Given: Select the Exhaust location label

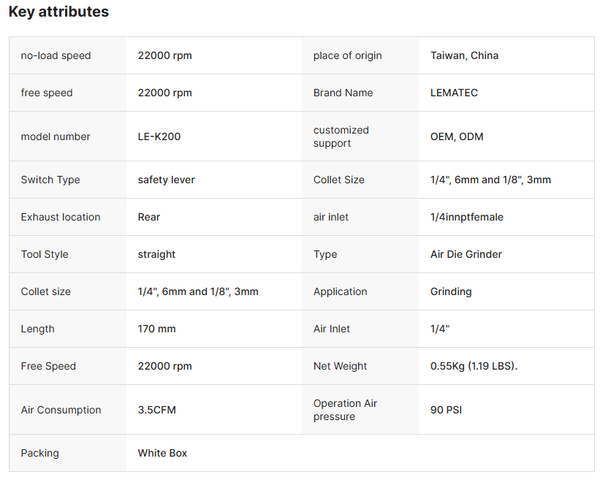Looking at the screenshot, I should tap(60, 217).
